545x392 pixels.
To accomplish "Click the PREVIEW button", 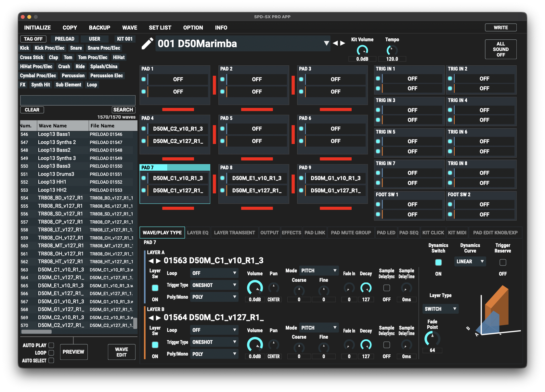I will click(73, 352).
